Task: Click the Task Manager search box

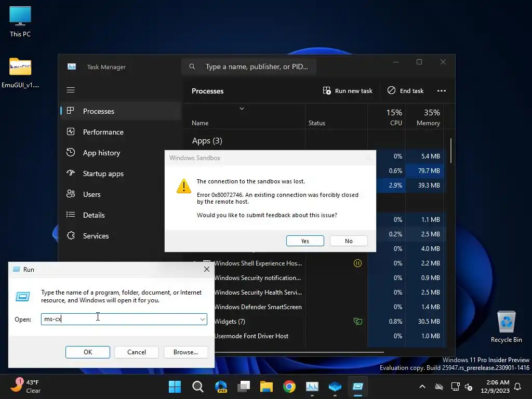Action: click(249, 66)
